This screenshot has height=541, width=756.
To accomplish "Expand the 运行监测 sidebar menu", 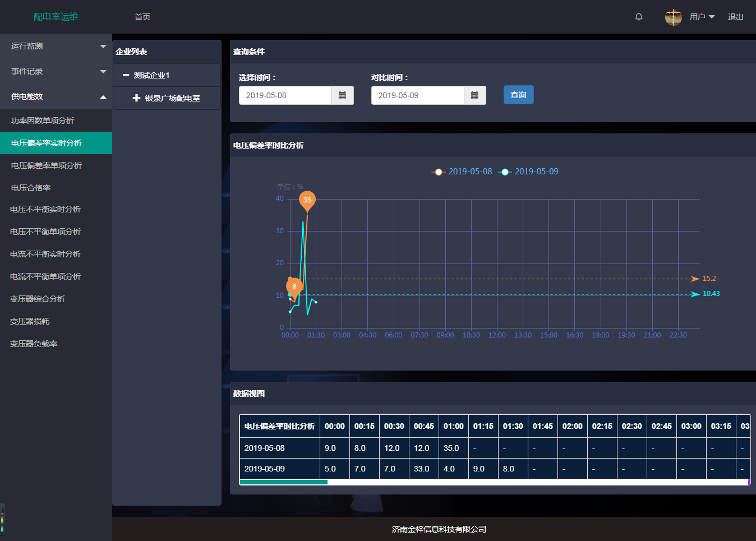I will pyautogui.click(x=56, y=46).
